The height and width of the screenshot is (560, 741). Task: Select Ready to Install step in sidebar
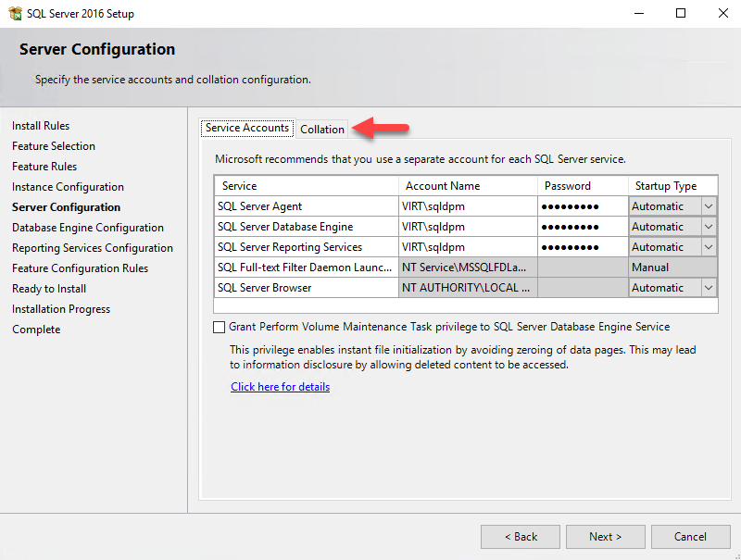[x=49, y=289]
